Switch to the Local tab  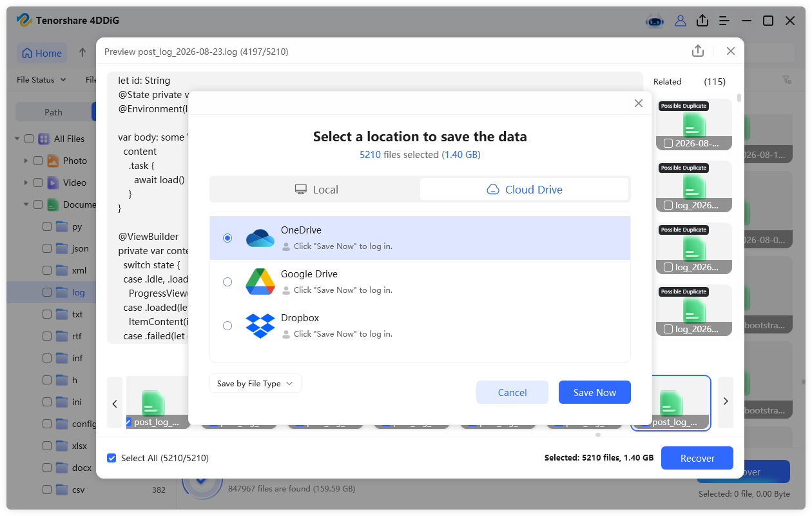click(316, 190)
